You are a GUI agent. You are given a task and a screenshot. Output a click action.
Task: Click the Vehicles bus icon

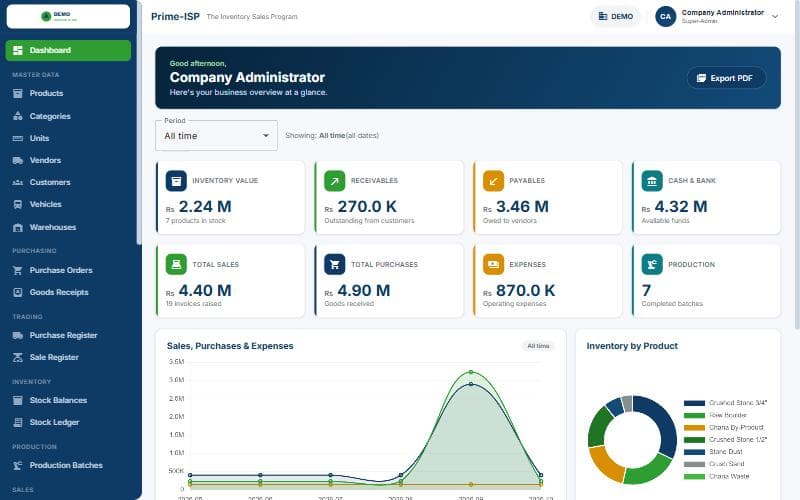click(x=18, y=204)
